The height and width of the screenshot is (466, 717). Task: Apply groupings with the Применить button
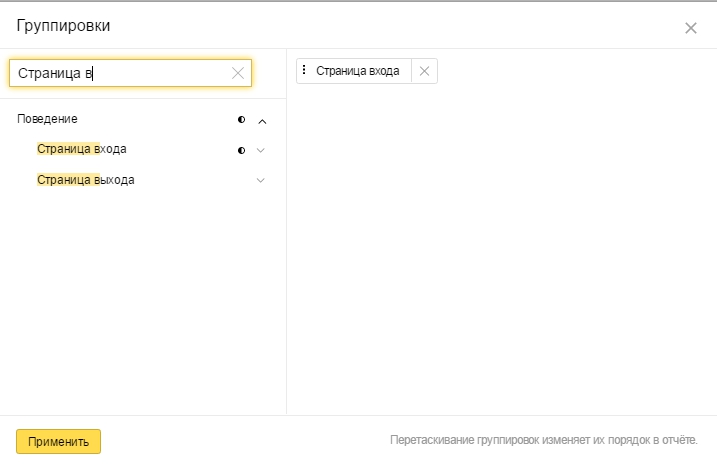59,441
